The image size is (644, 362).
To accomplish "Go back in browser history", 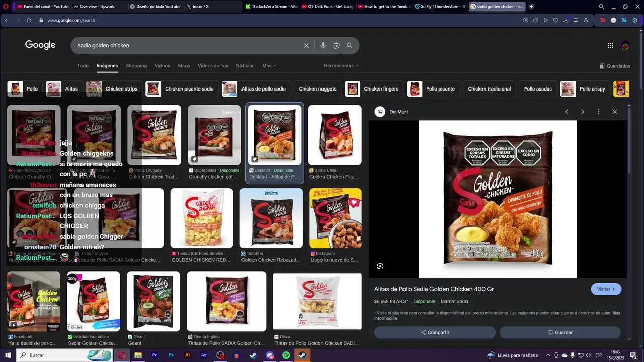I will point(6,20).
